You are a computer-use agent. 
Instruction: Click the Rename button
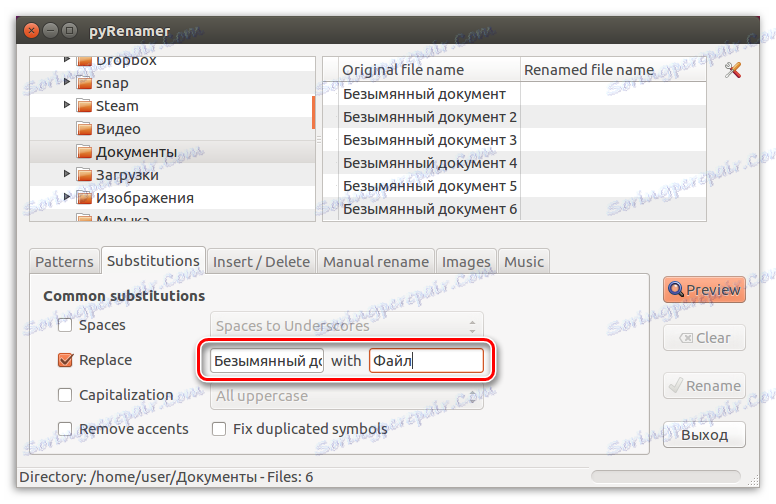click(x=704, y=386)
